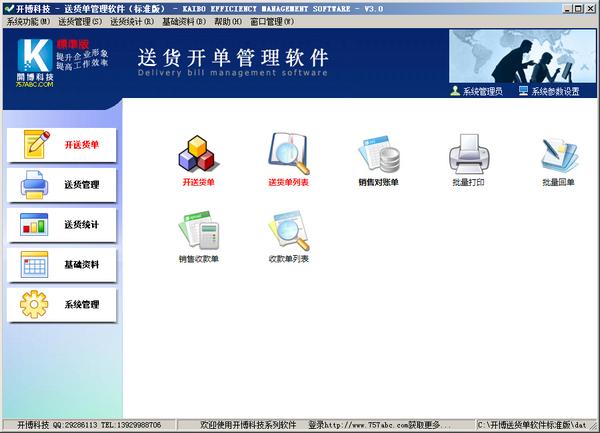
Task: Open 收款单列表 magnifier document icon
Action: point(289,230)
